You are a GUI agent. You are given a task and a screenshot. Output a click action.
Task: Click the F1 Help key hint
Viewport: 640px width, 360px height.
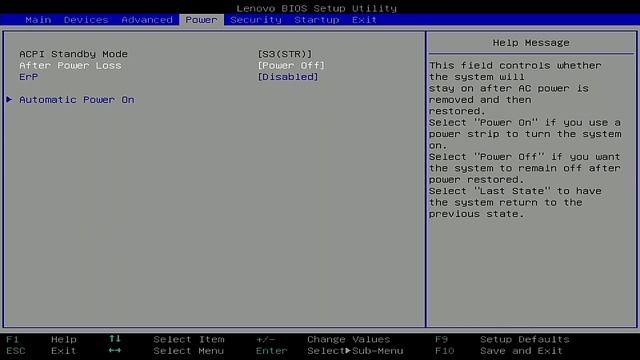(41, 339)
